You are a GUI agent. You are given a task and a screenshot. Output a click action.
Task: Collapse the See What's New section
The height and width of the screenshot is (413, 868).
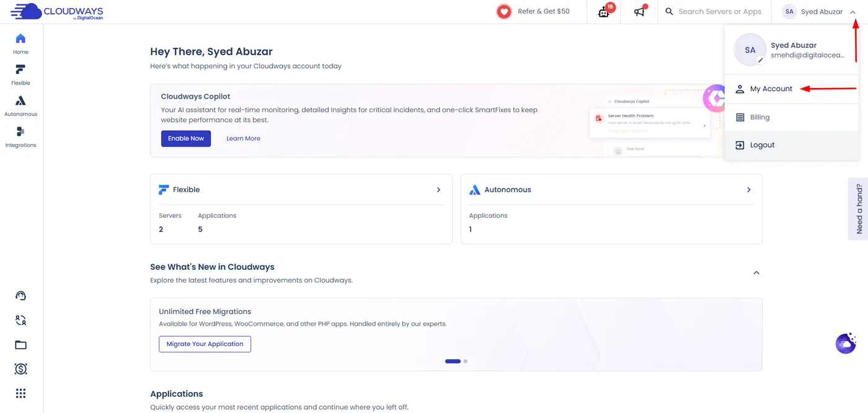coord(756,273)
